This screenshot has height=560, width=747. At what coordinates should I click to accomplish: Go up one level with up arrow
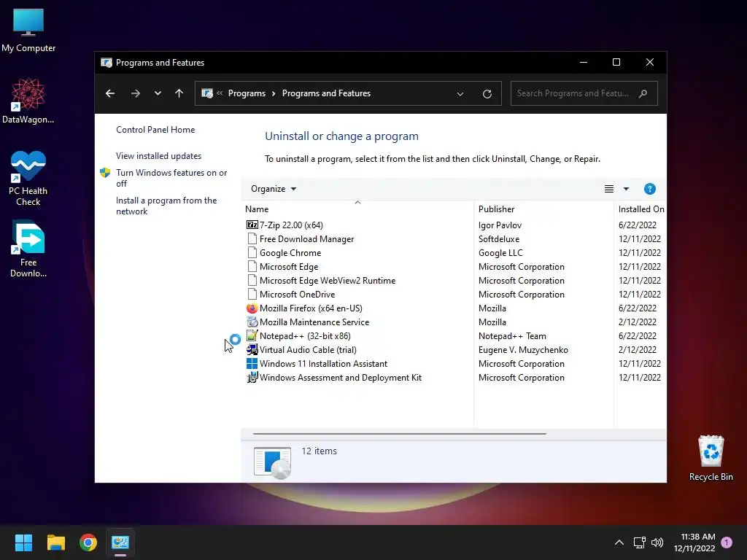pos(179,93)
